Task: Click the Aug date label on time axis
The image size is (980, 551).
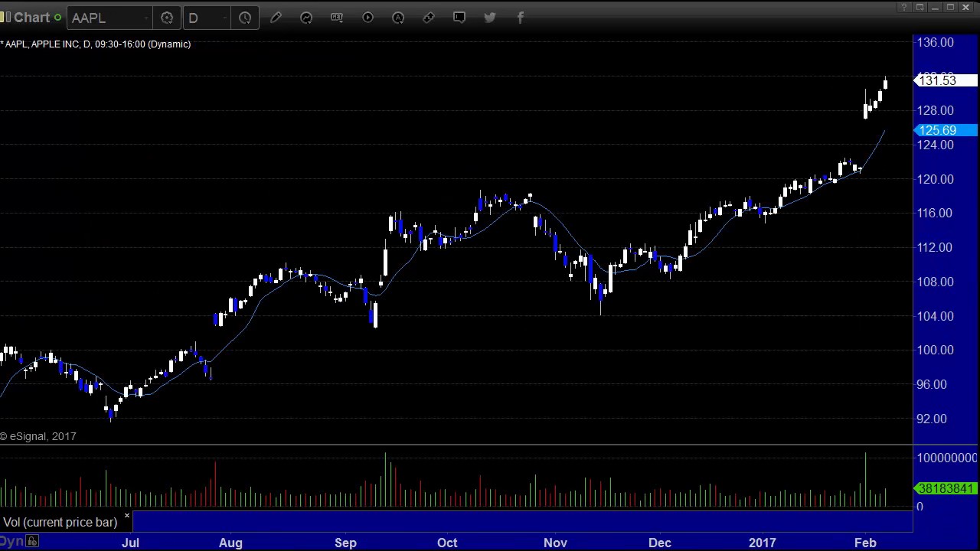Action: (230, 543)
